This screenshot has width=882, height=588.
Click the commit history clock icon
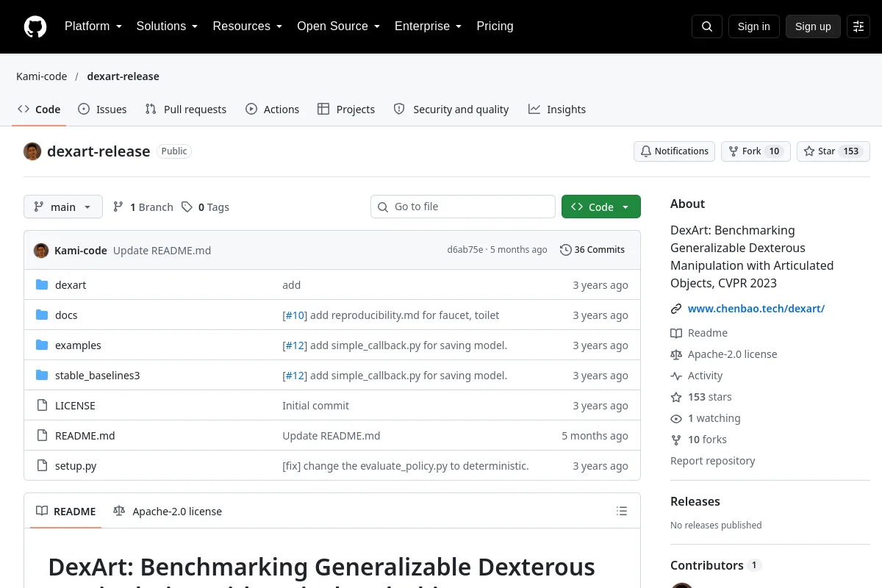(x=565, y=250)
